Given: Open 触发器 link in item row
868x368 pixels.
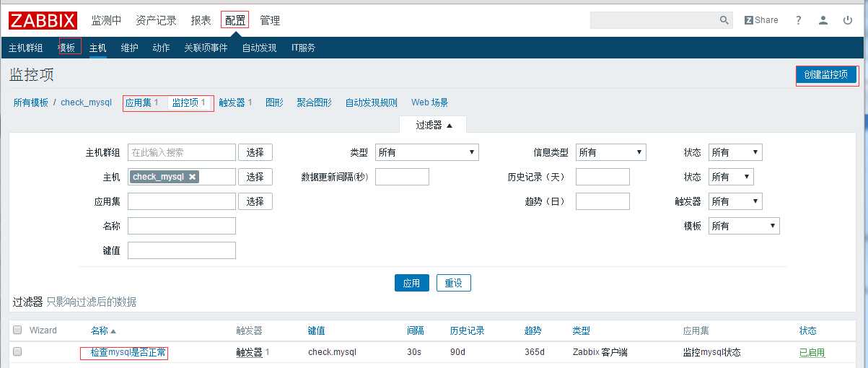Looking at the screenshot, I should [249, 353].
